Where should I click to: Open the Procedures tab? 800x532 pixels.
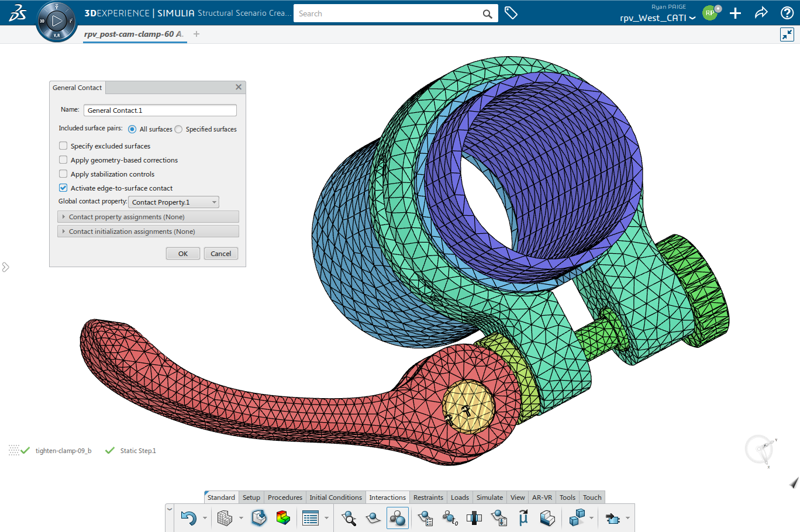click(x=285, y=497)
